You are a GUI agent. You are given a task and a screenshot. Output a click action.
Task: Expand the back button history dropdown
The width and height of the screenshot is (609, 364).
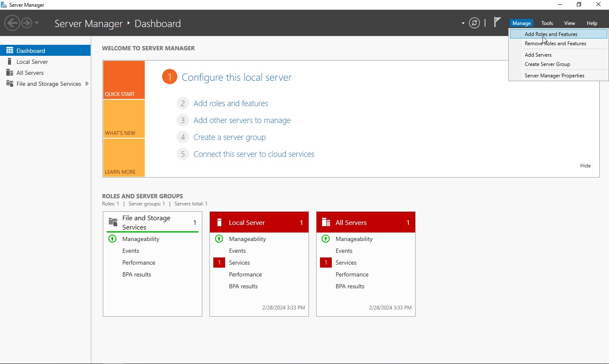[x=36, y=23]
